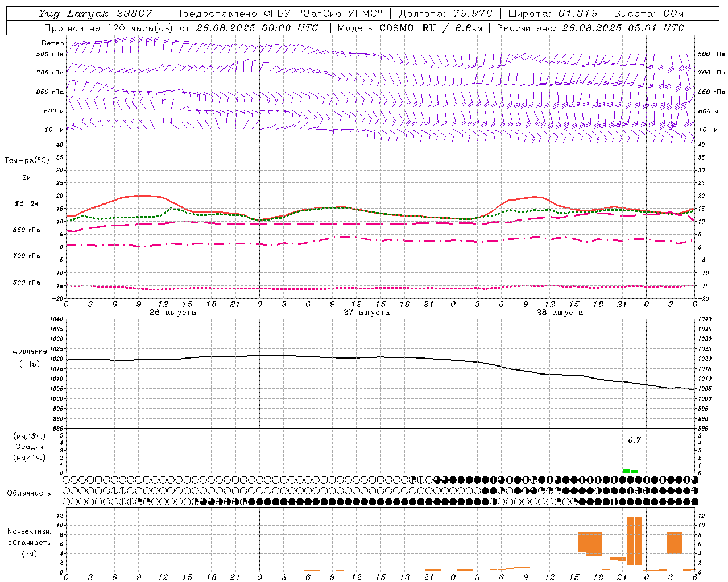Click the 0.7 precipitation amount value

click(634, 440)
